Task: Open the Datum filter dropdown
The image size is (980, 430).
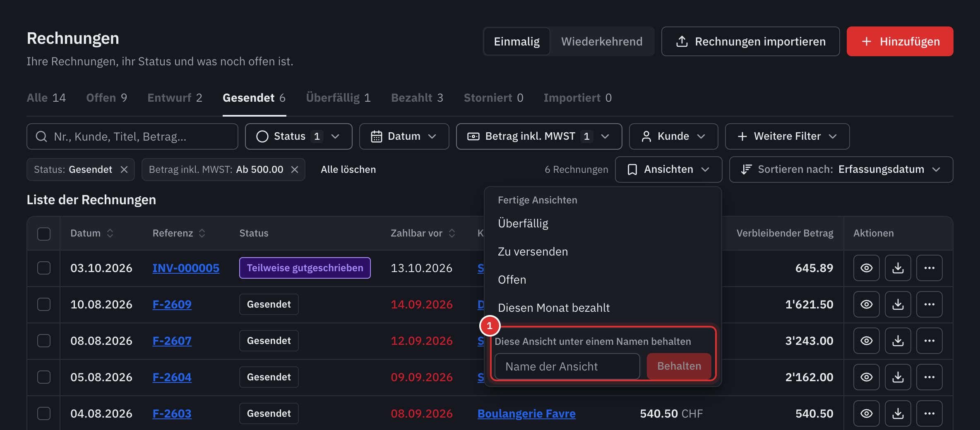Action: 404,136
